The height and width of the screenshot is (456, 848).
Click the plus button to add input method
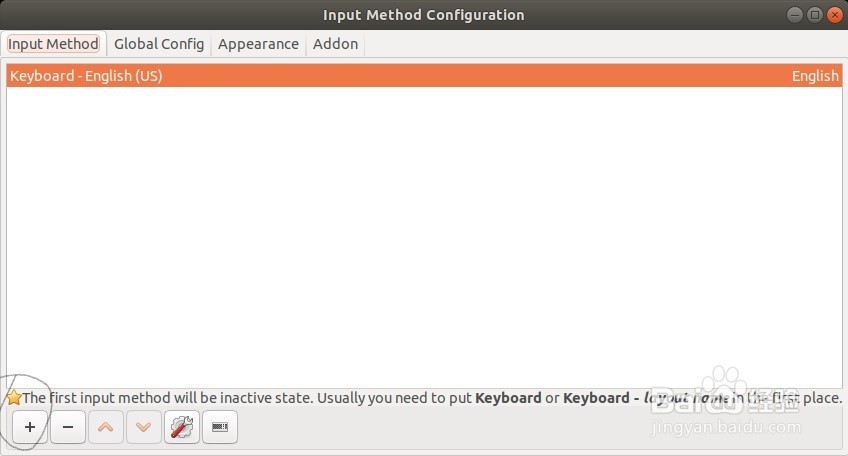[x=30, y=427]
